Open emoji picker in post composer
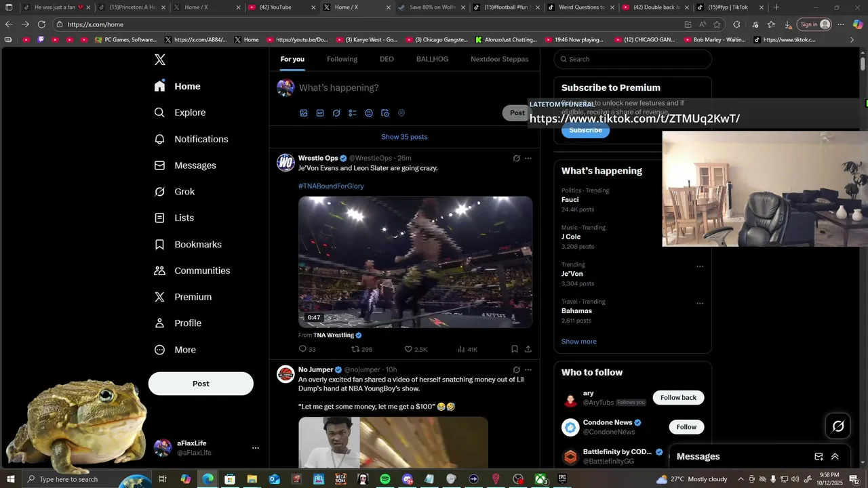Screen dimensions: 868x488 369,113
